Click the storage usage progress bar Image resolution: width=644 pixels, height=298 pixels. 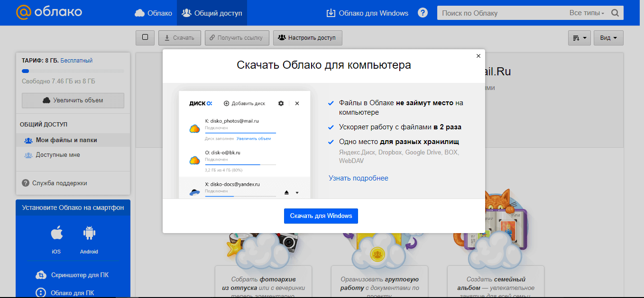pos(73,71)
